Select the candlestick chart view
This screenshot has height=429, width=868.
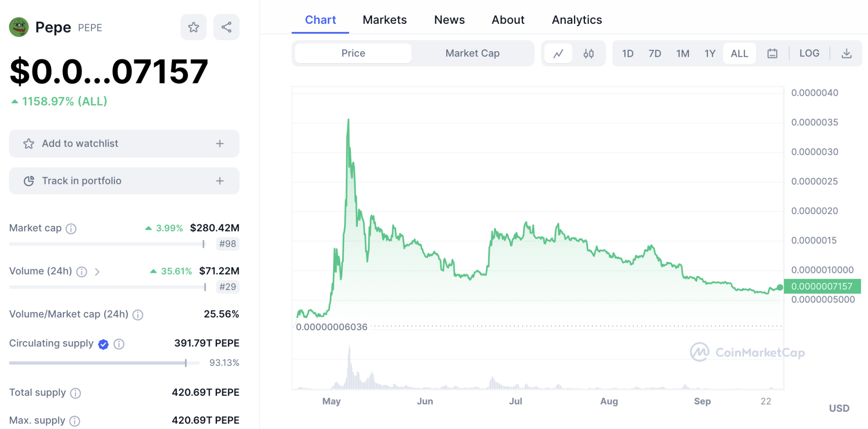[x=589, y=53]
